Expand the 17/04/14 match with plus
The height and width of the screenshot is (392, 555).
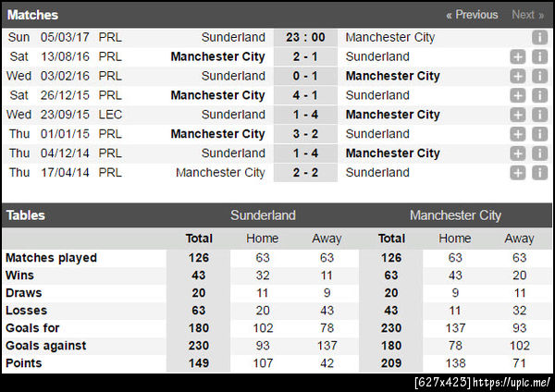pyautogui.click(x=518, y=173)
